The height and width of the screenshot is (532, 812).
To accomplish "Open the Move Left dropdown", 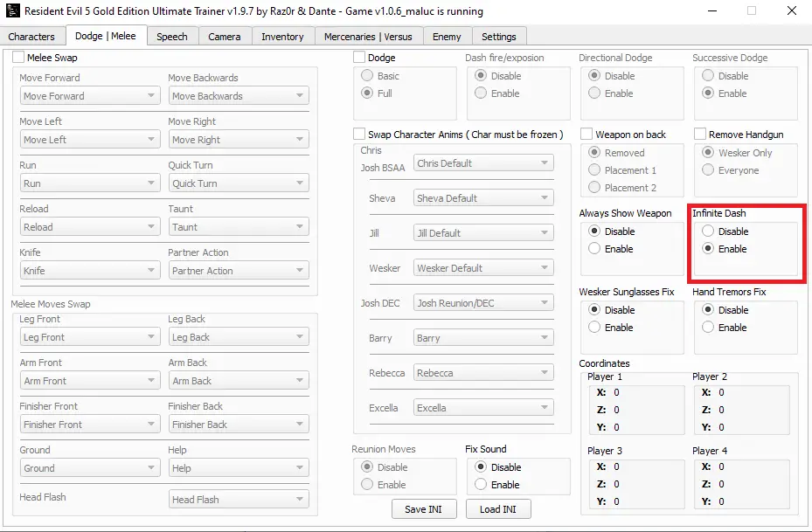I will (x=90, y=140).
